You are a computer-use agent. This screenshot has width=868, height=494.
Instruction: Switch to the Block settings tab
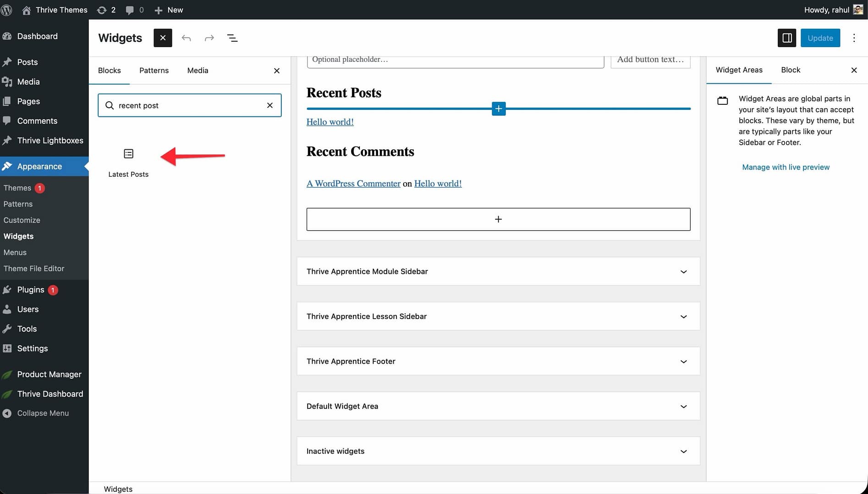791,70
